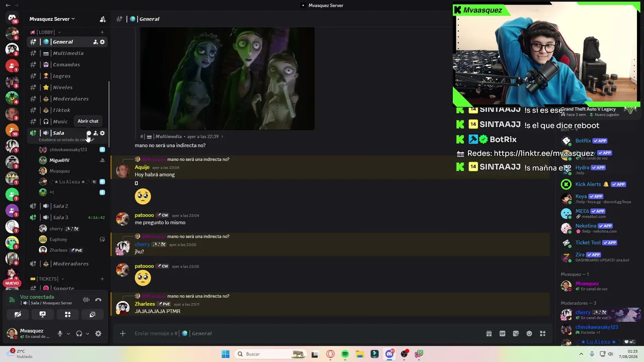644x362 pixels.
Task: Collapse the TICKETS category
Action: [47, 279]
